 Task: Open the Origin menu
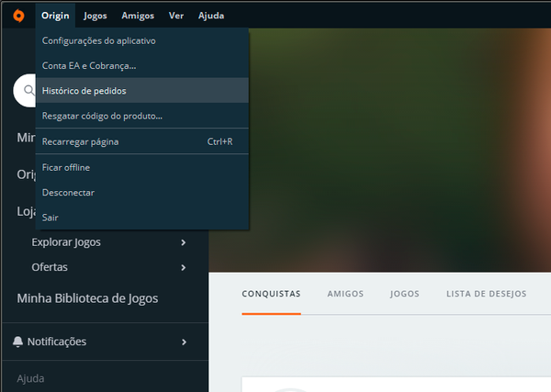coord(55,16)
